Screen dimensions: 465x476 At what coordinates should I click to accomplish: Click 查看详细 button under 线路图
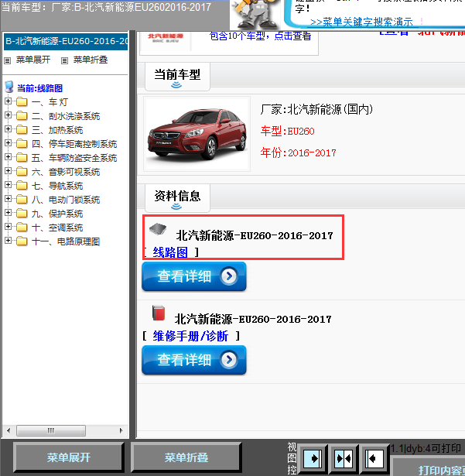coord(194,276)
